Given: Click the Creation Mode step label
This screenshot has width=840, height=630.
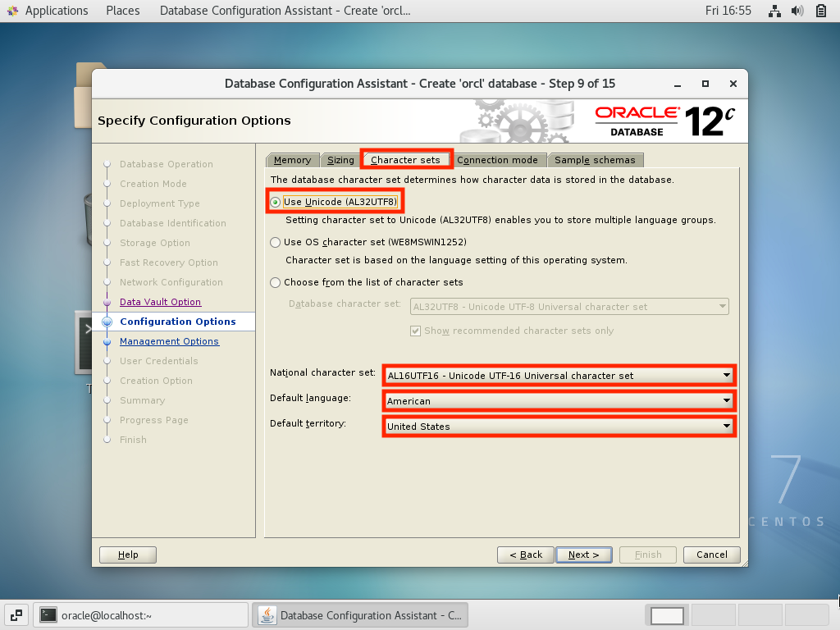Looking at the screenshot, I should 153,184.
